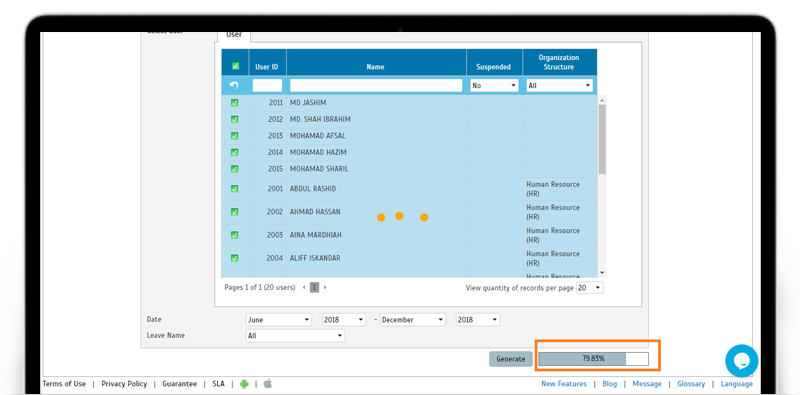
Task: Open the end year 2018 dropdown
Action: pos(478,320)
